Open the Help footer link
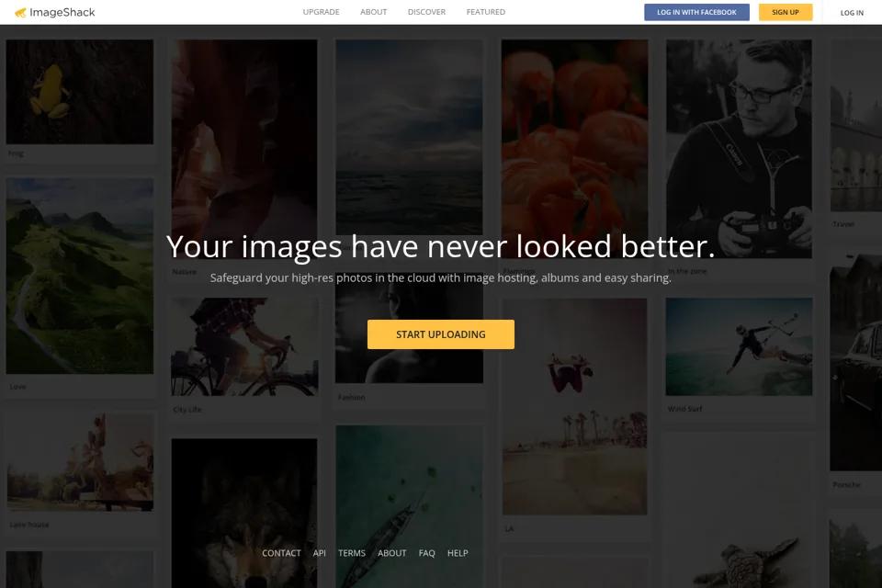The image size is (882, 588). [x=458, y=553]
